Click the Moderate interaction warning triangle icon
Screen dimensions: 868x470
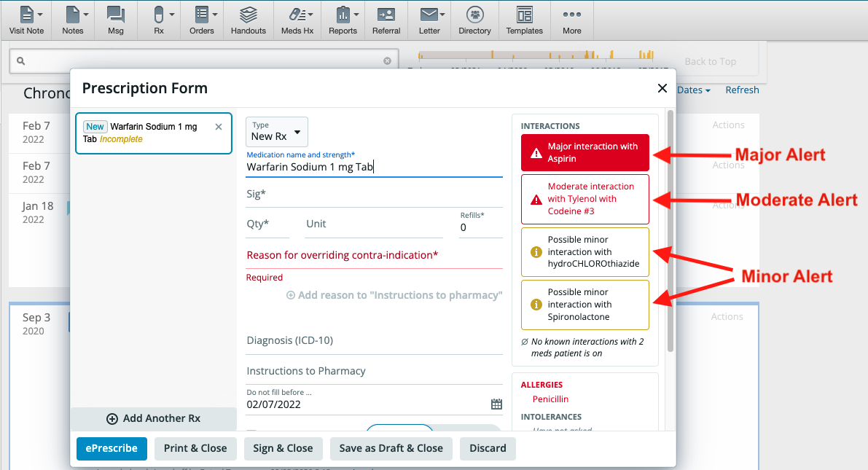(536, 200)
